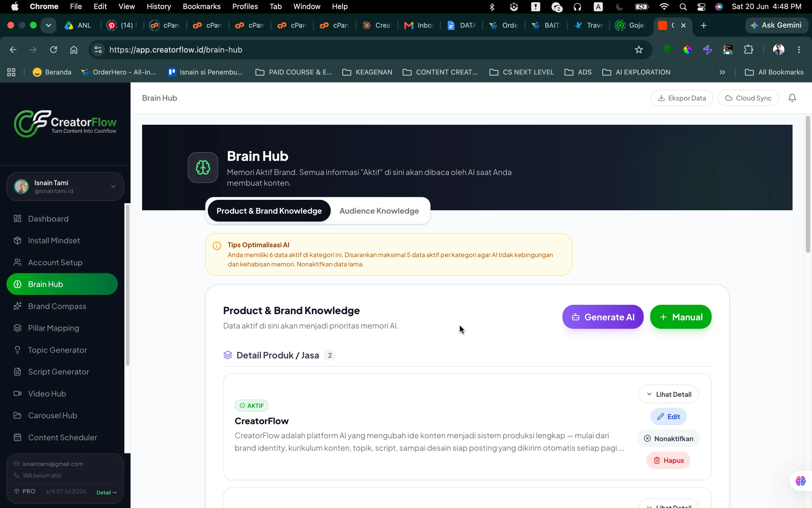The height and width of the screenshot is (508, 812).
Task: Click Hapus to delete CreatorFlow
Action: click(x=668, y=460)
